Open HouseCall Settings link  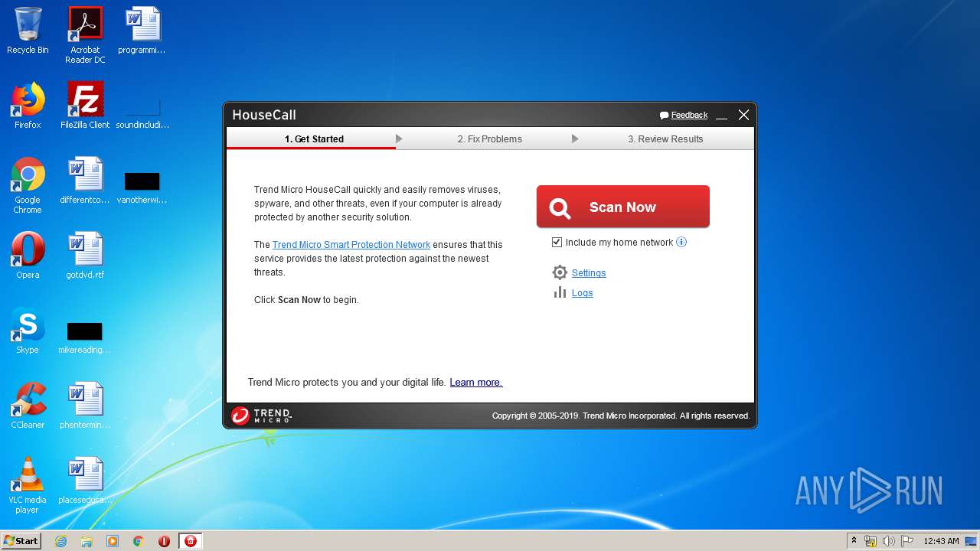pos(589,273)
